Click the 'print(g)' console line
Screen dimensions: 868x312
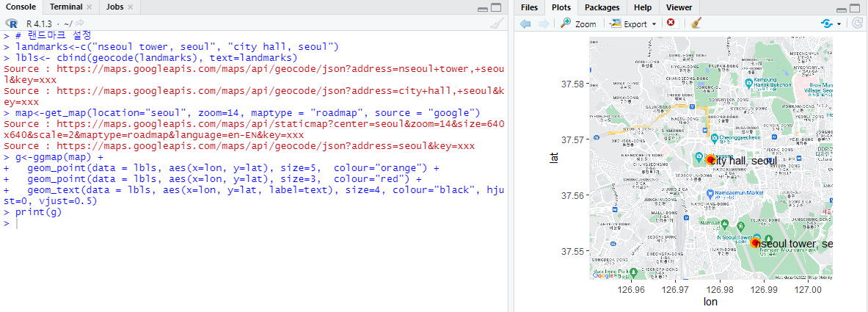(x=37, y=212)
